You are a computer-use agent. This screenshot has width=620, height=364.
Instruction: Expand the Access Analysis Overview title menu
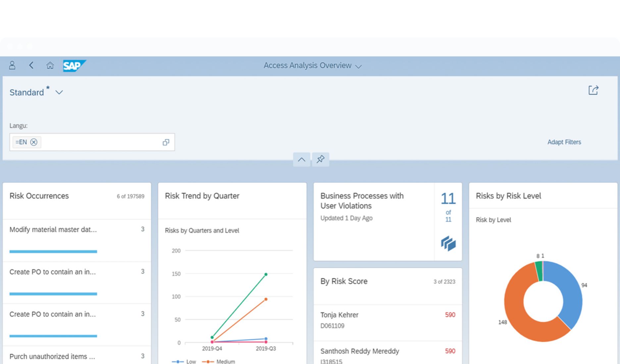point(358,66)
